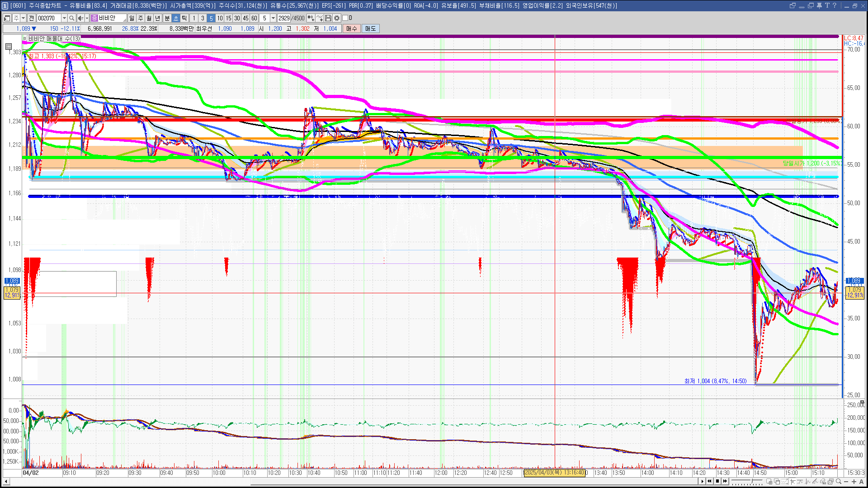This screenshot has height=488, width=868.
Task: Click the stock search magnifier icon
Action: (71, 18)
